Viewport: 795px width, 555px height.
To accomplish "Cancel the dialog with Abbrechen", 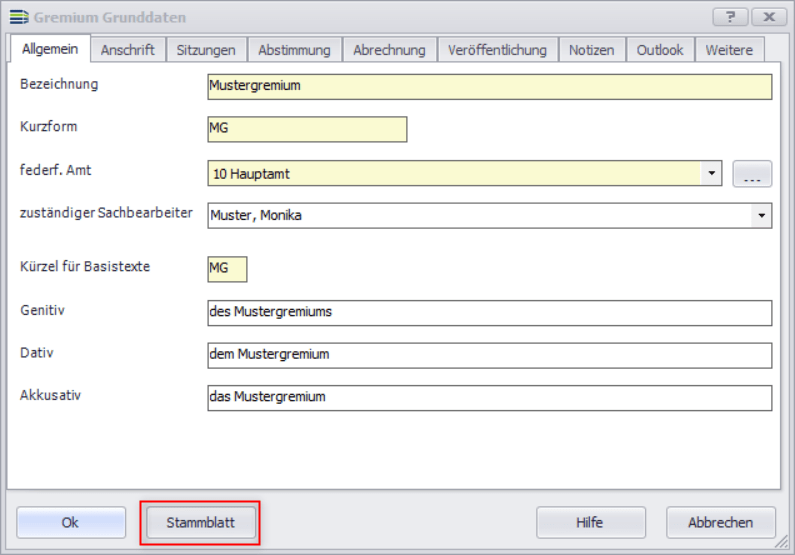I will coord(721,523).
